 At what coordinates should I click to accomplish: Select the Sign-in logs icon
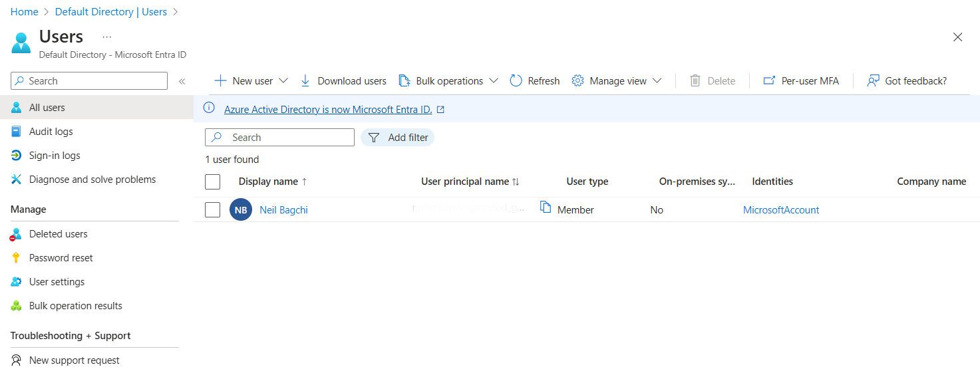tap(15, 155)
